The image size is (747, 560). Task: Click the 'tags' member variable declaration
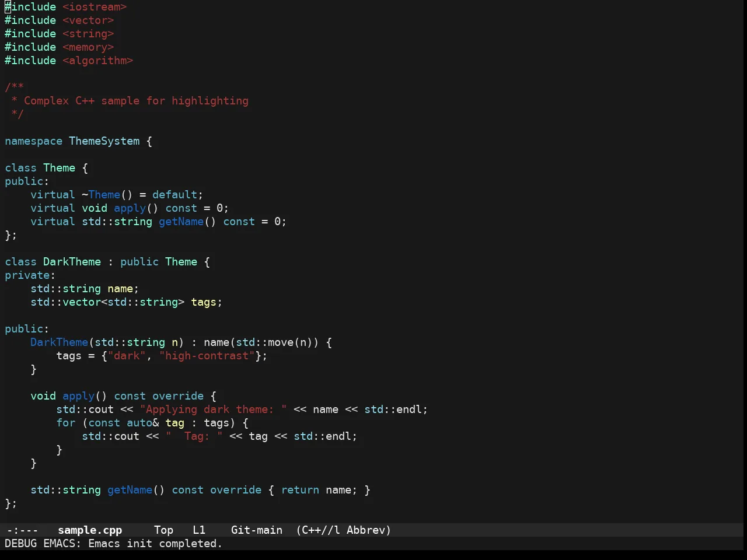(x=204, y=302)
